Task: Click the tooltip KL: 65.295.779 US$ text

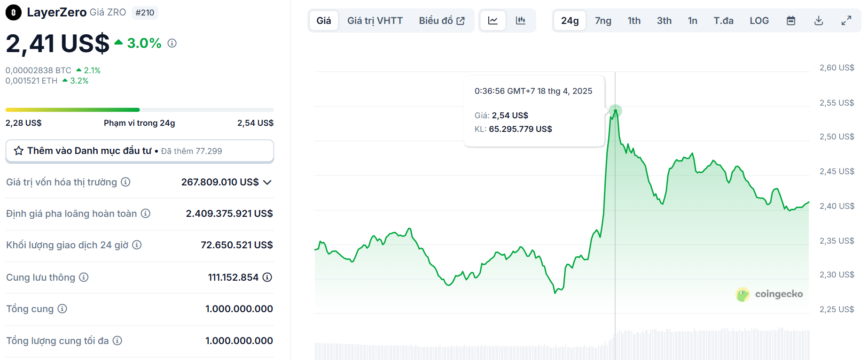Action: click(x=513, y=129)
